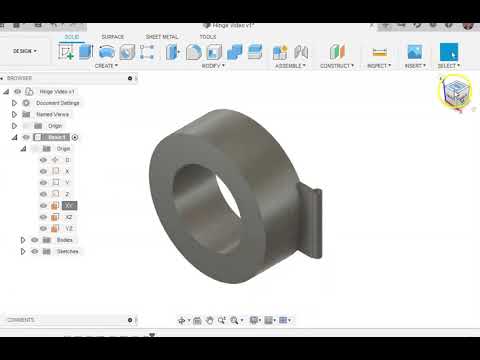
Task: Click the Look At navigation icon
Action: coord(197,320)
